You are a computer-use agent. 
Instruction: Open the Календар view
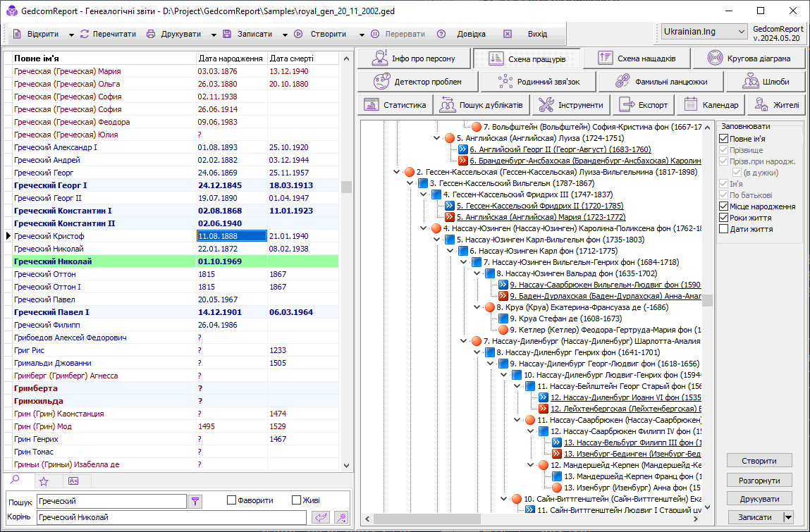[x=711, y=105]
